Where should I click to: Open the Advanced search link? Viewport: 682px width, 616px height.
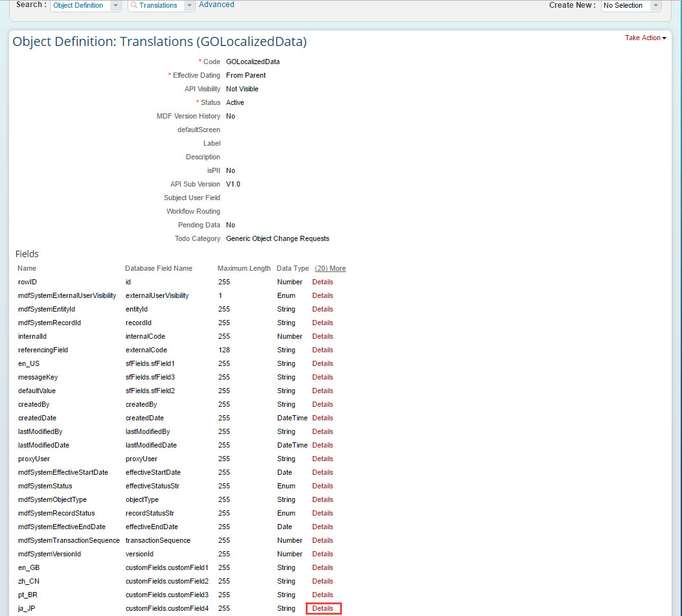click(x=216, y=5)
